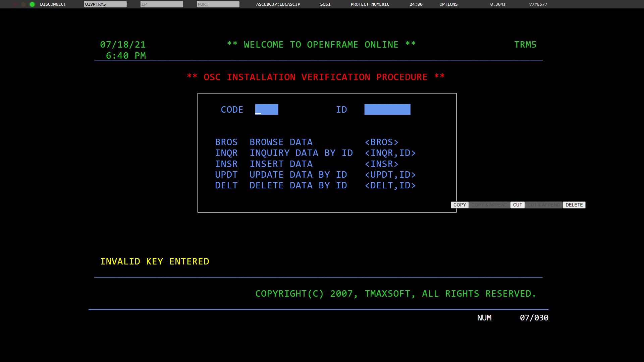
Task: Click the green connection status indicator
Action: pyautogui.click(x=32, y=4)
